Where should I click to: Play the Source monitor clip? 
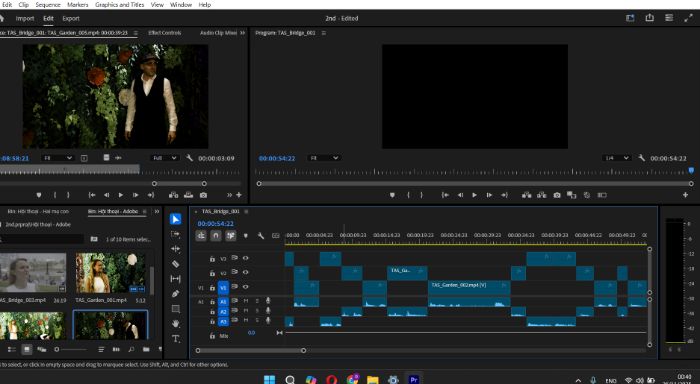(121, 195)
